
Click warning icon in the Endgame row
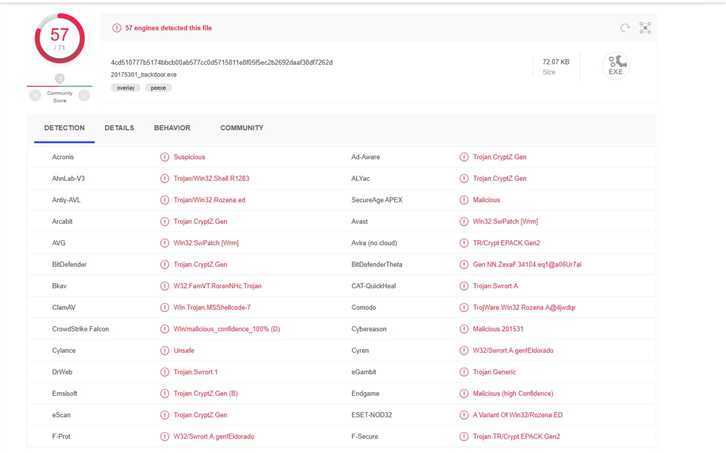[464, 394]
